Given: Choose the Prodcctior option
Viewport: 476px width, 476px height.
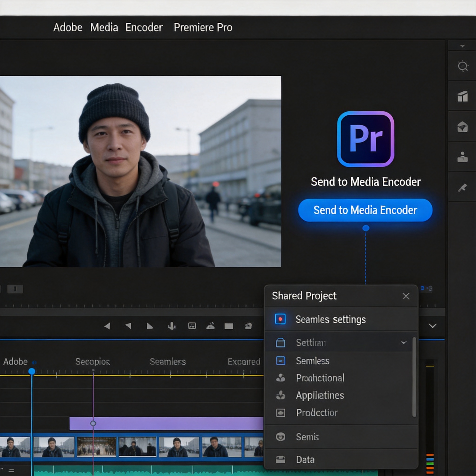Looking at the screenshot, I should [x=317, y=413].
